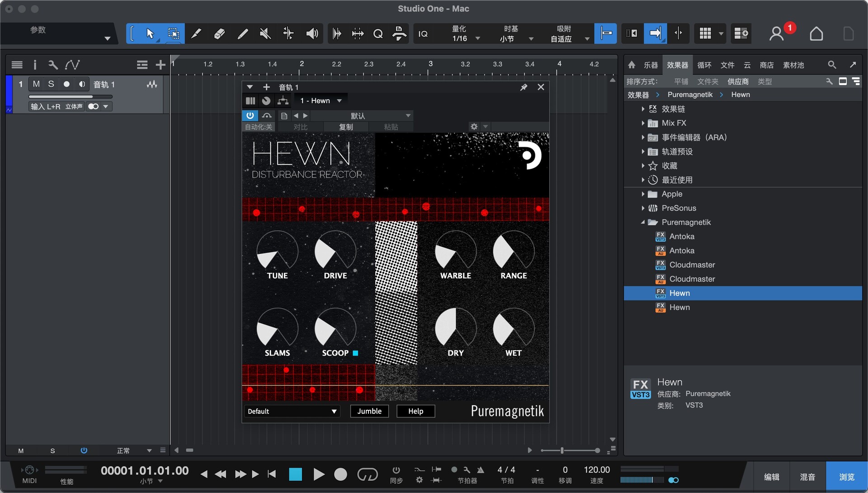Click Play in transport
This screenshot has height=493, width=868.
(319, 474)
